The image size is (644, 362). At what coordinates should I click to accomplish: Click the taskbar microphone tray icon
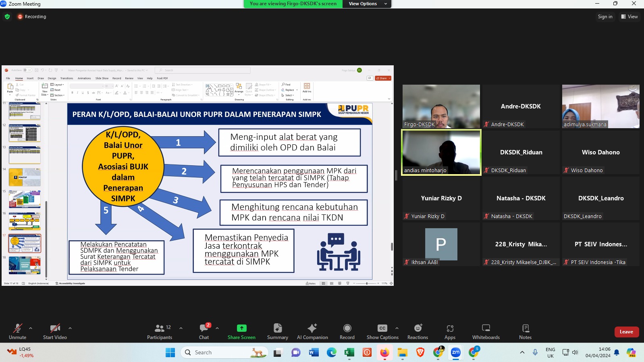point(535,352)
